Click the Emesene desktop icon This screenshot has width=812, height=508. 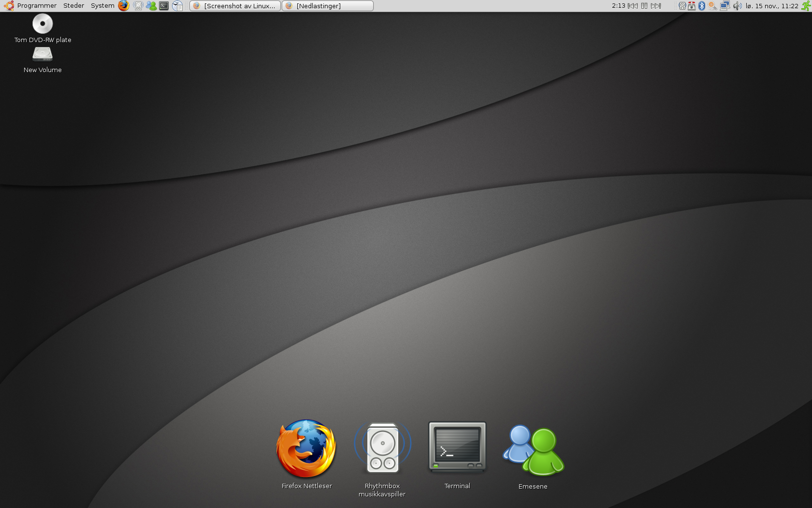coord(533,450)
